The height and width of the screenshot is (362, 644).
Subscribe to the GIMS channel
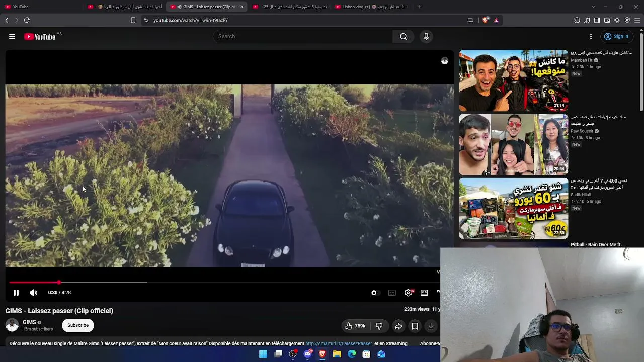[78, 325]
